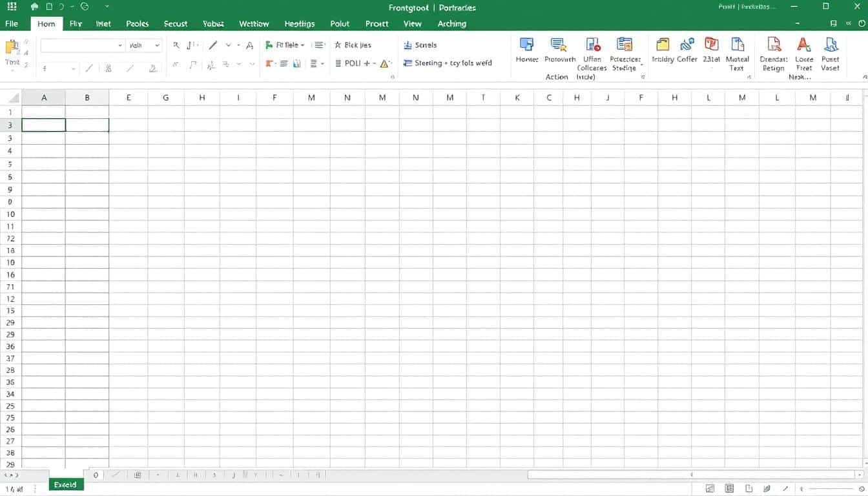Click the orange flag icon in the ribbon
This screenshot has height=496, width=868.
coord(269,63)
